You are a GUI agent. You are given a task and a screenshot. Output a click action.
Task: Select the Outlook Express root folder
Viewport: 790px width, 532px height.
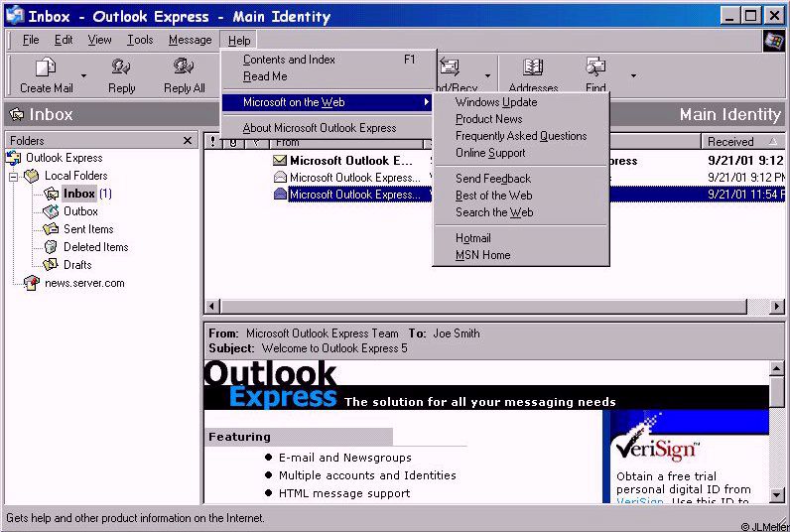[x=64, y=158]
